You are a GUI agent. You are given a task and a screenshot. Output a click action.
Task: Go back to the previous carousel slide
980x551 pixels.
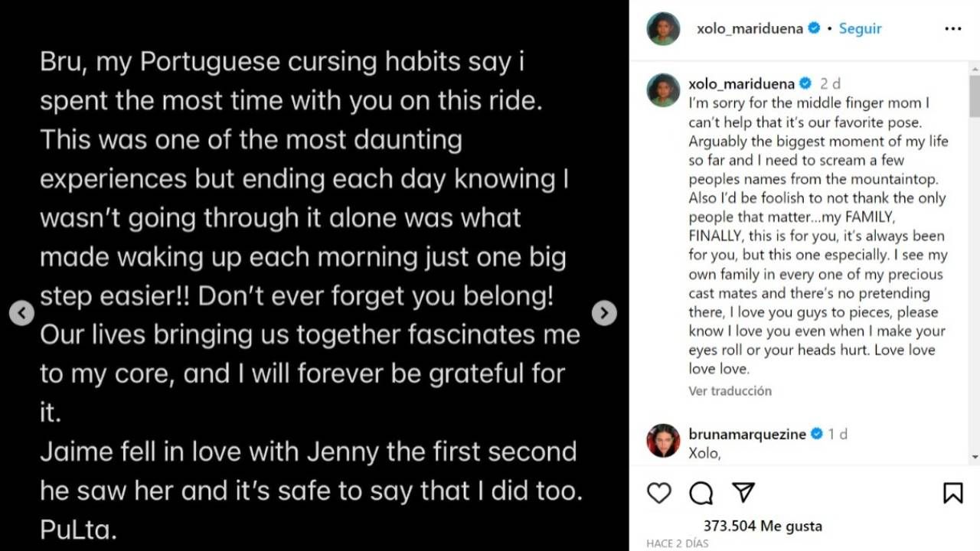(x=21, y=312)
